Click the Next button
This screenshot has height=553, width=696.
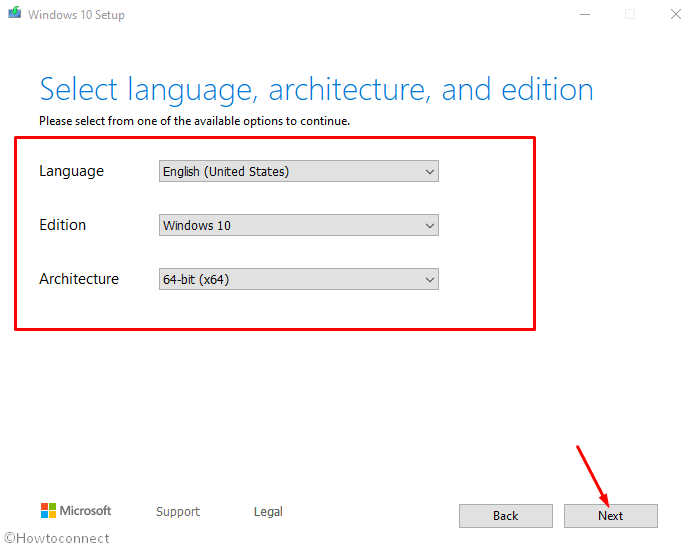(x=611, y=516)
